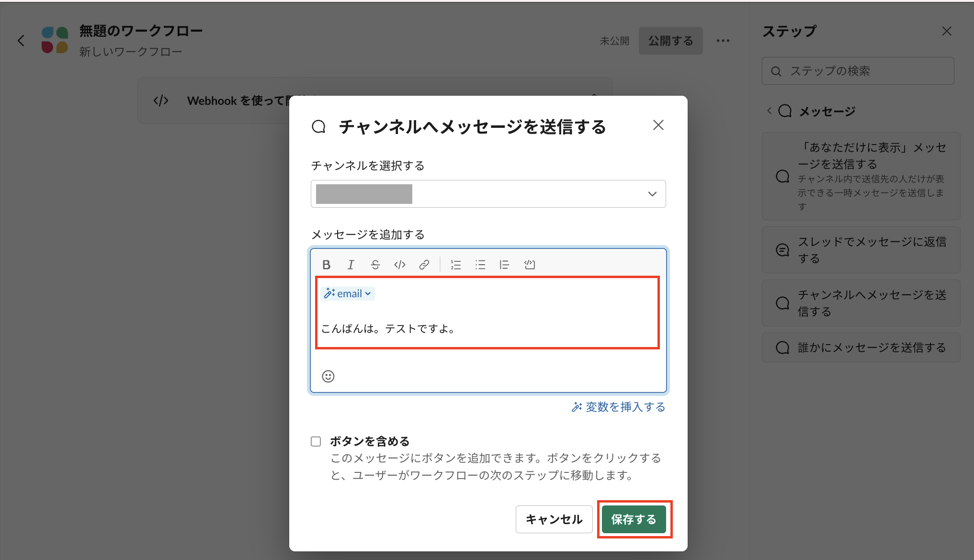The image size is (974, 560).
Task: Enable the ボタンを含める checkbox
Action: tap(316, 441)
